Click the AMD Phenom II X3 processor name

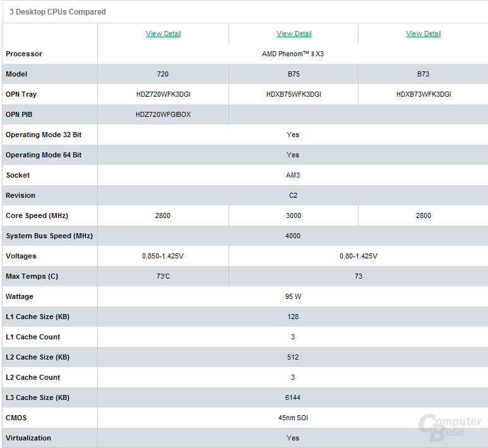[x=293, y=54]
